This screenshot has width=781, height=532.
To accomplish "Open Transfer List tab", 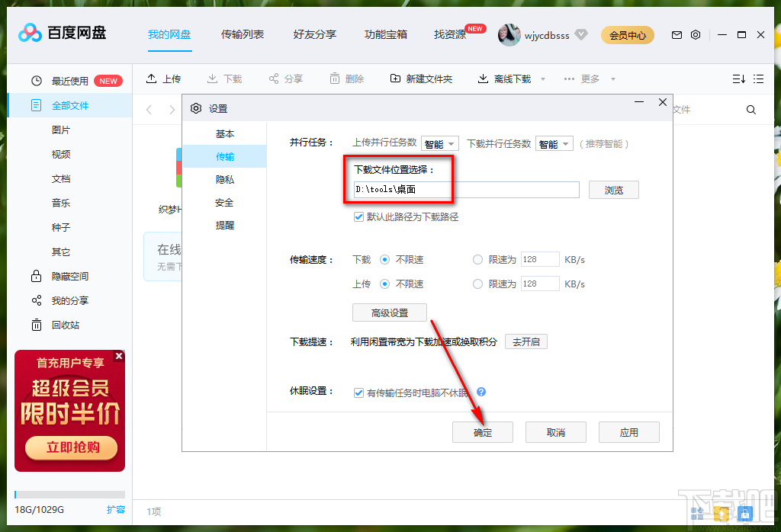I will 243,34.
